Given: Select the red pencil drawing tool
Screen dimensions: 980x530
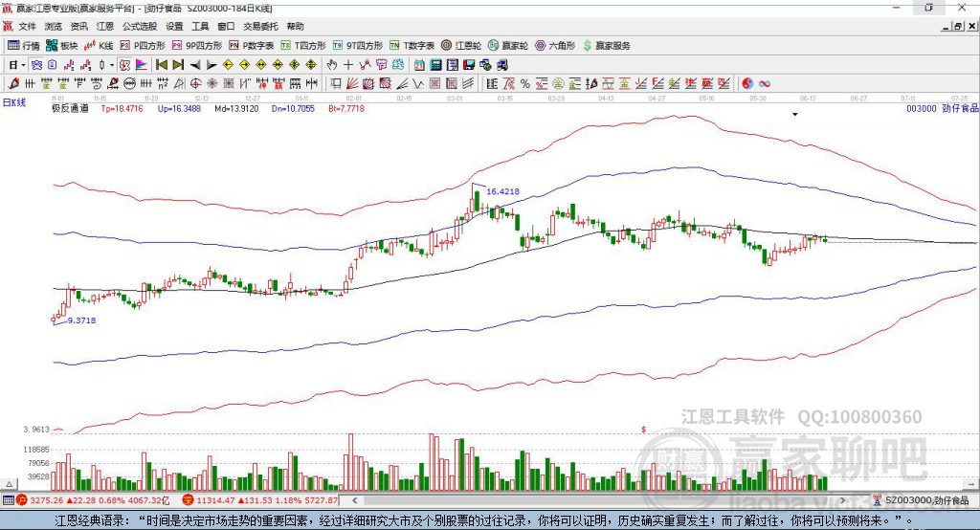Looking at the screenshot, I should pyautogui.click(x=13, y=84).
